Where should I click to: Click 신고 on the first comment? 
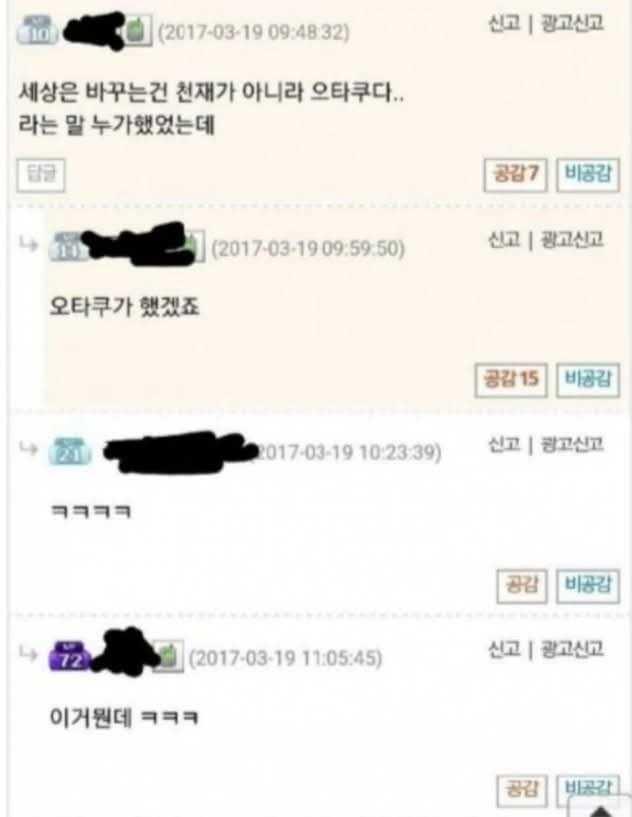coord(503,23)
